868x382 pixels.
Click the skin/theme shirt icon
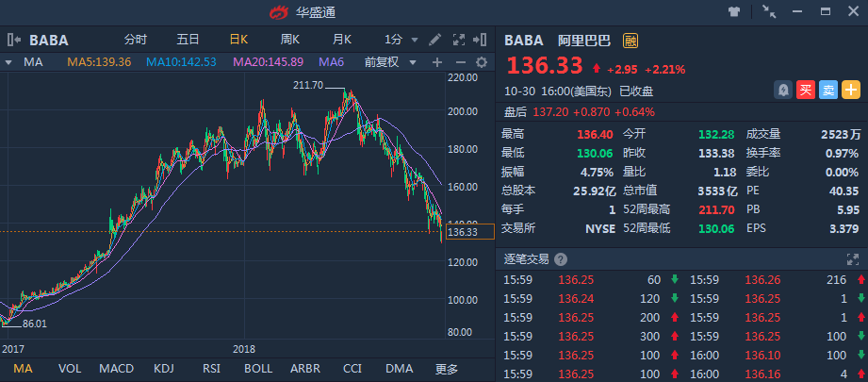click(x=735, y=12)
